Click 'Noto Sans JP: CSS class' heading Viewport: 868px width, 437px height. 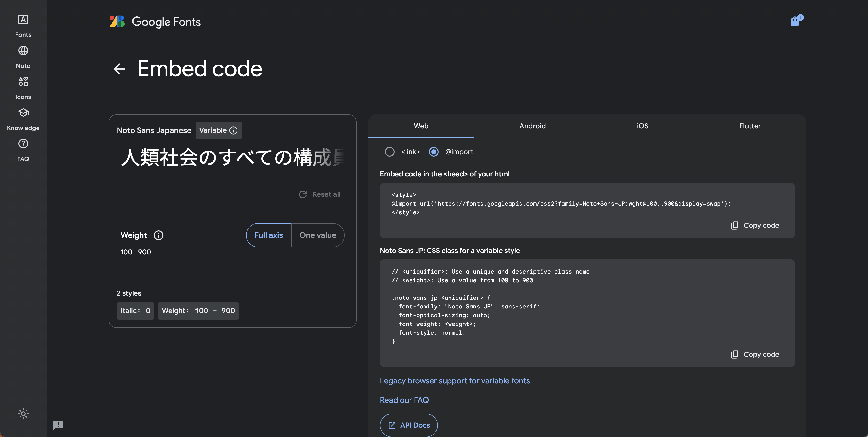click(450, 251)
